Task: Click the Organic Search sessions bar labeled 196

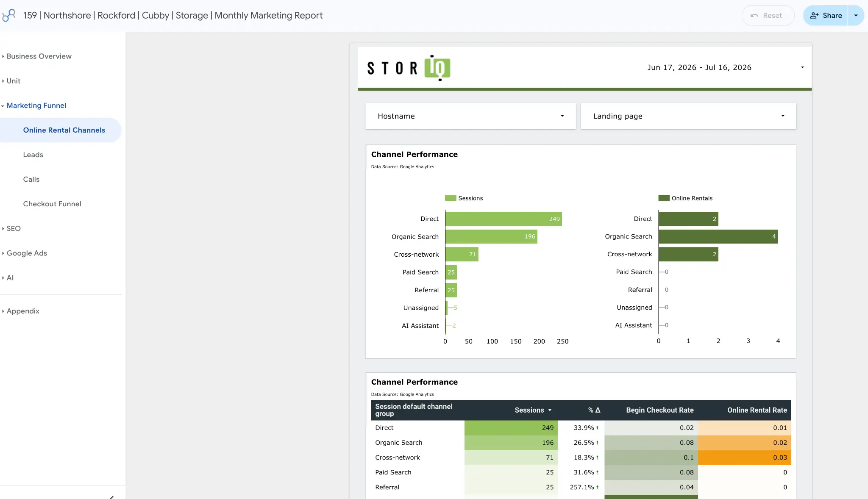Action: 491,237
